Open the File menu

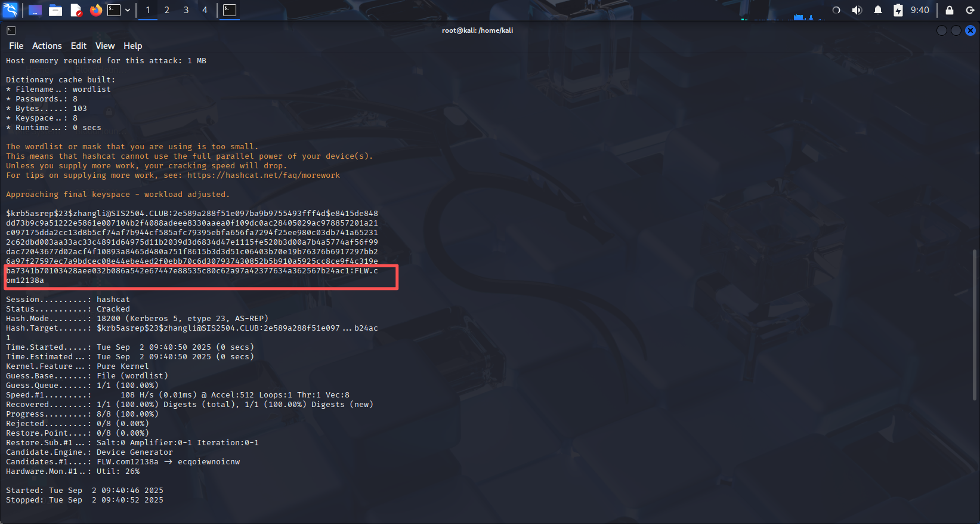tap(16, 46)
